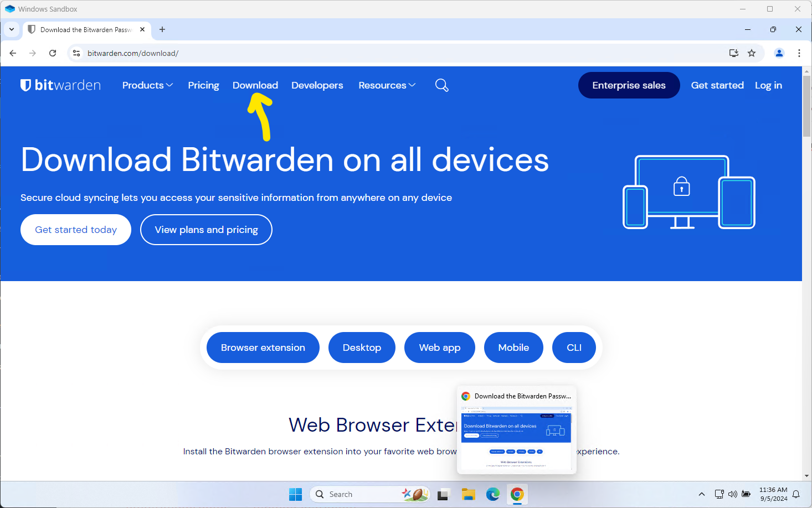Go to the Developers nav link
Viewport: 812px width, 508px height.
[x=317, y=85]
